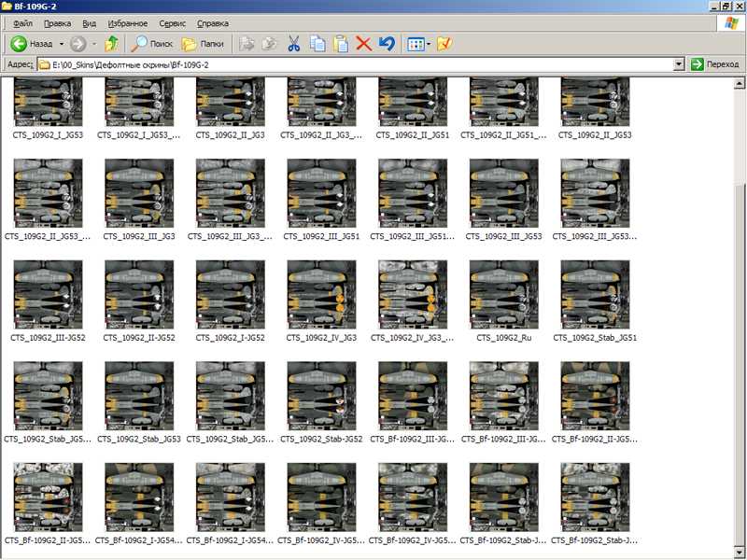Image resolution: width=747 pixels, height=560 pixels.
Task: Open the Вид menu
Action: click(x=89, y=21)
